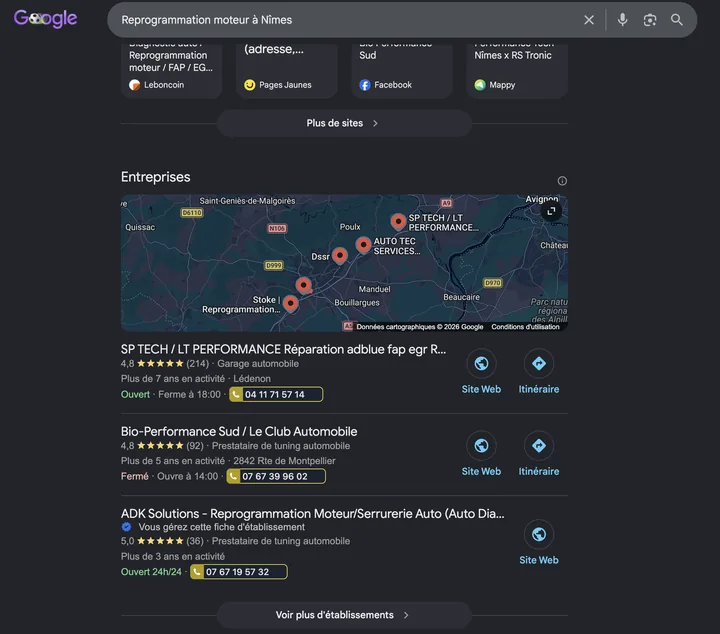Viewport: 720px width, 634px height.
Task: Call Bio-Performance Sud at 07 67 39 96 02
Action: (x=276, y=477)
